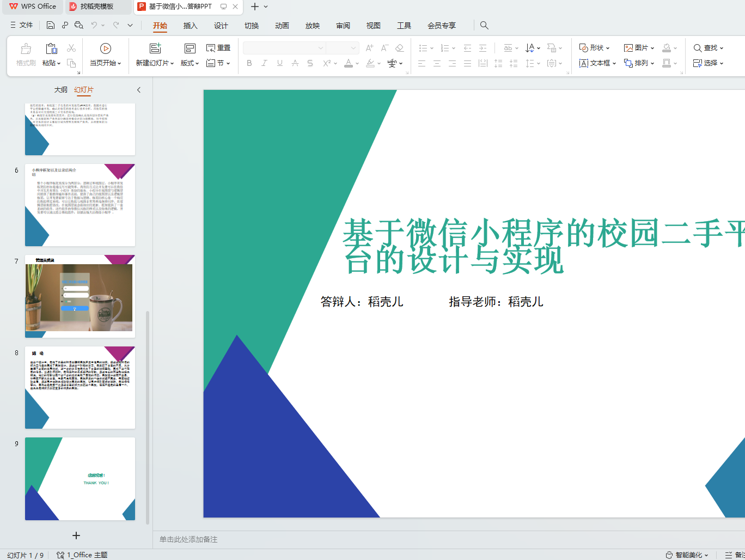Click the 重置 reset button
The height and width of the screenshot is (560, 745).
click(x=218, y=48)
